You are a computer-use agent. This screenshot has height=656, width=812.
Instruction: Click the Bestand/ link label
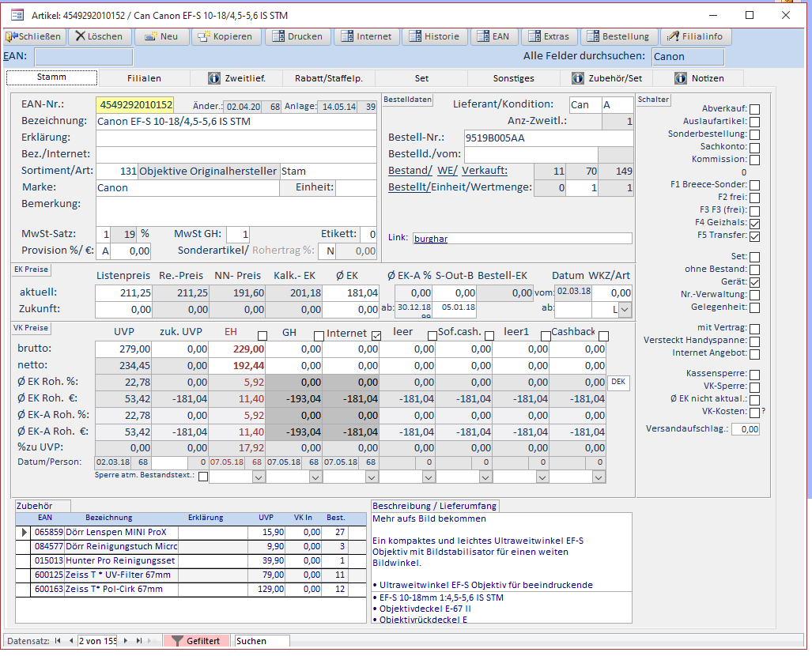point(410,171)
